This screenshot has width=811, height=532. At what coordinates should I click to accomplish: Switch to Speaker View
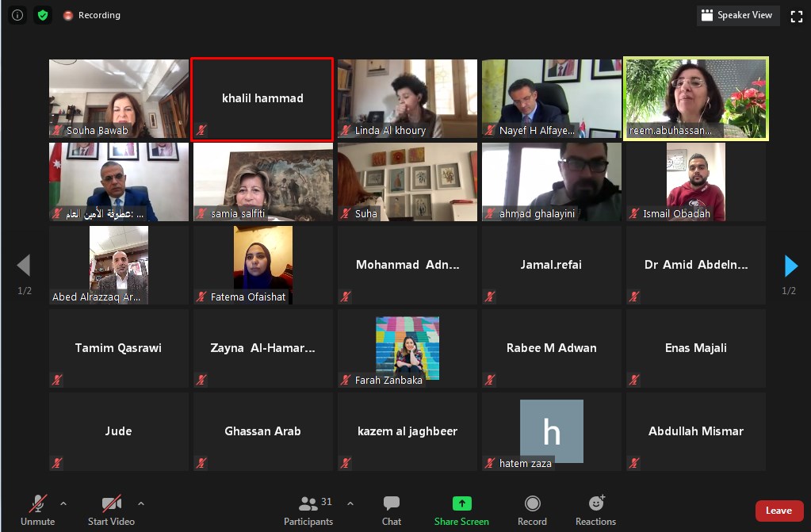736,15
